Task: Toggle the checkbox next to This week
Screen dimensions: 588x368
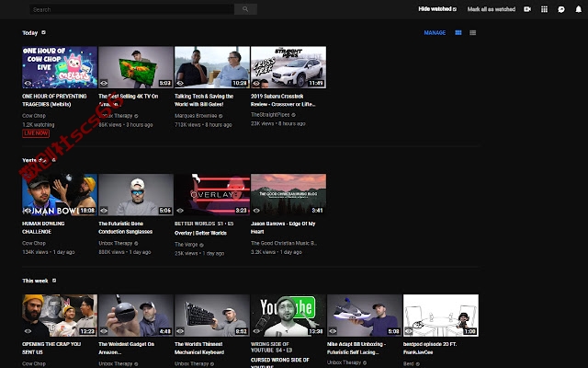Action: pos(54,281)
